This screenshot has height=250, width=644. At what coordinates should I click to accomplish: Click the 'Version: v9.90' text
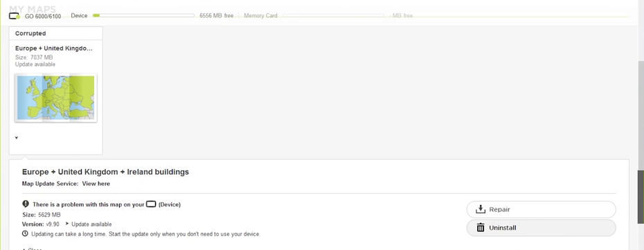coord(41,224)
